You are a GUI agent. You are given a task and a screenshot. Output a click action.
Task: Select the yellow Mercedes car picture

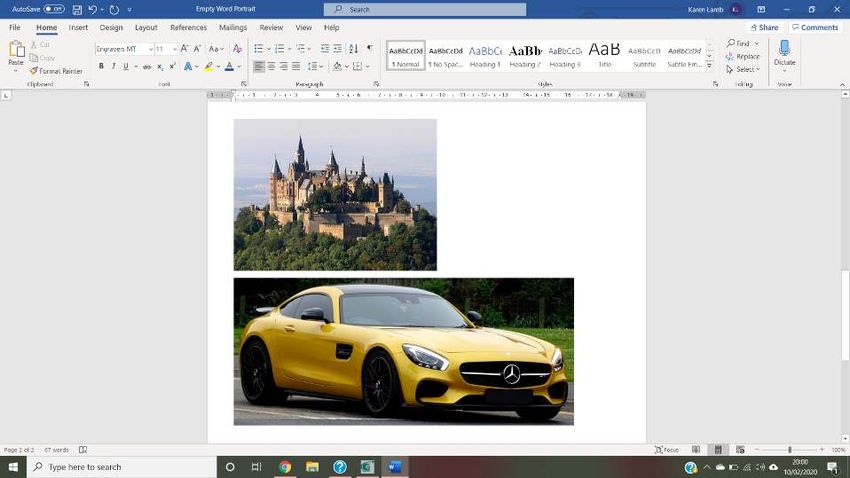click(x=404, y=351)
